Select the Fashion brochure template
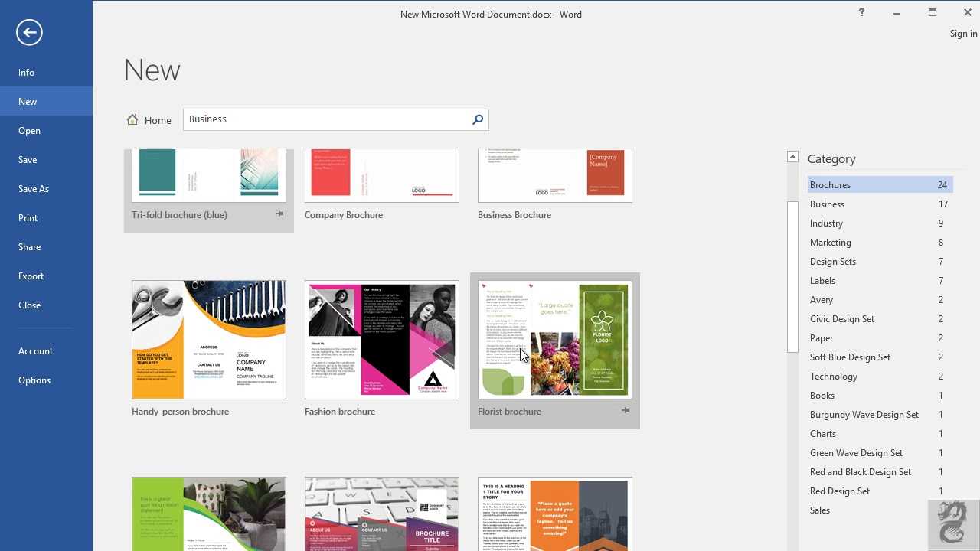 (382, 340)
